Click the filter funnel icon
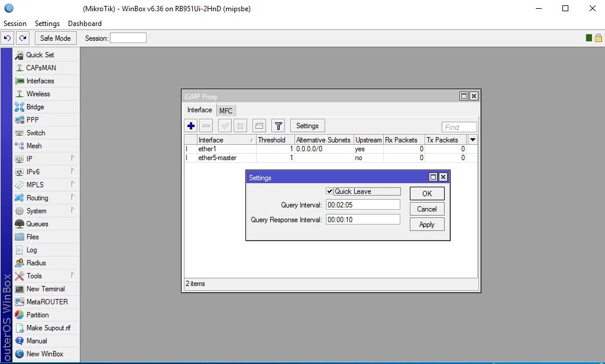This screenshot has width=605, height=364. tap(278, 126)
